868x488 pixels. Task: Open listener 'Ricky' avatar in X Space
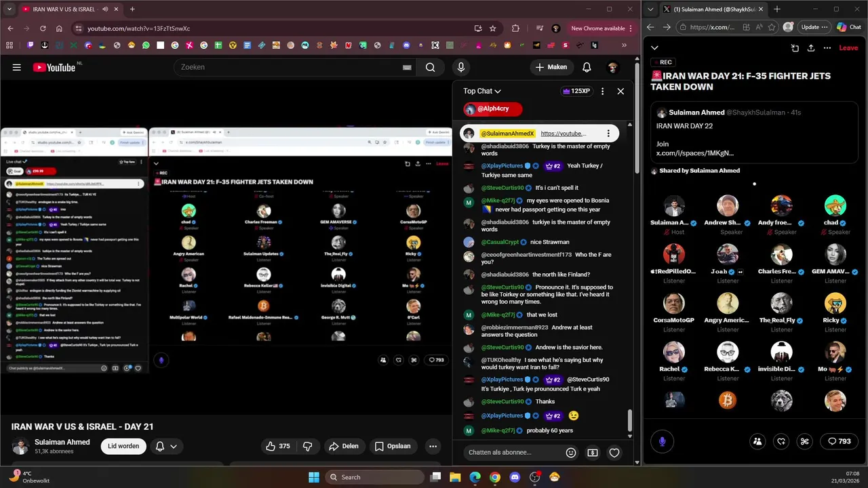click(x=835, y=303)
